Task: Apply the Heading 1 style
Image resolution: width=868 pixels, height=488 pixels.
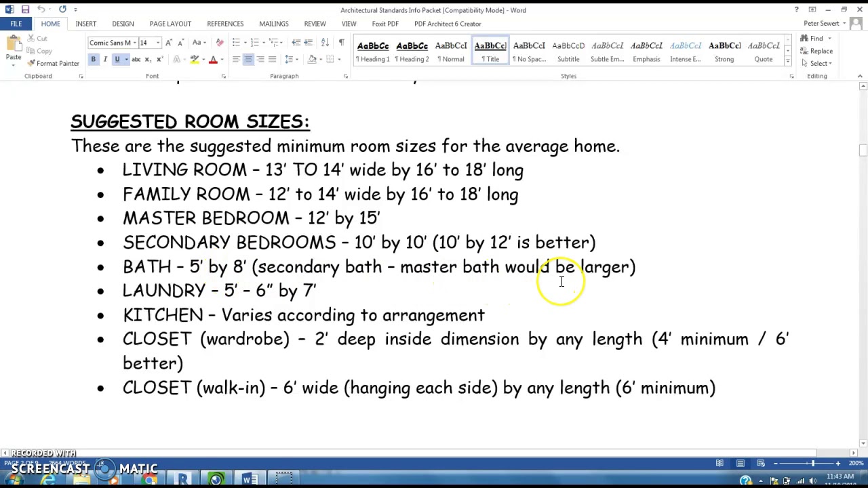Action: point(374,52)
